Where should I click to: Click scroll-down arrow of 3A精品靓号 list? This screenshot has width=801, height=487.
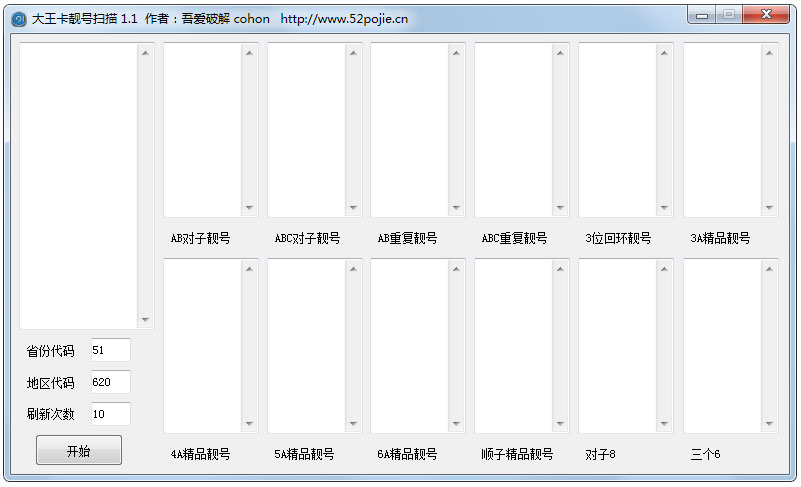point(769,208)
